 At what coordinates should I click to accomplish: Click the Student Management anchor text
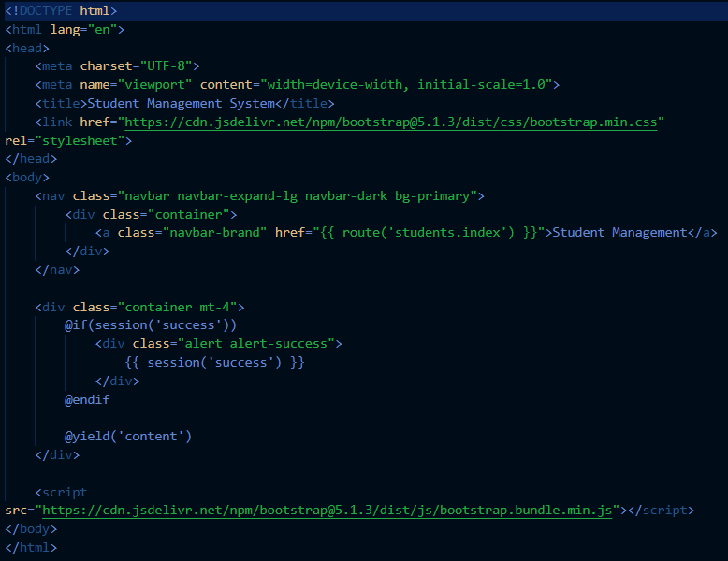pyautogui.click(x=619, y=233)
